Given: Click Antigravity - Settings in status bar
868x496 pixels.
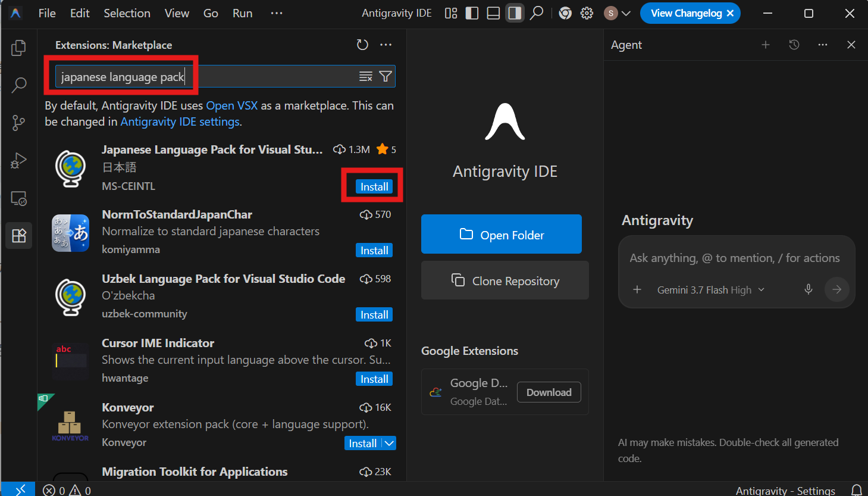Looking at the screenshot, I should [x=785, y=490].
